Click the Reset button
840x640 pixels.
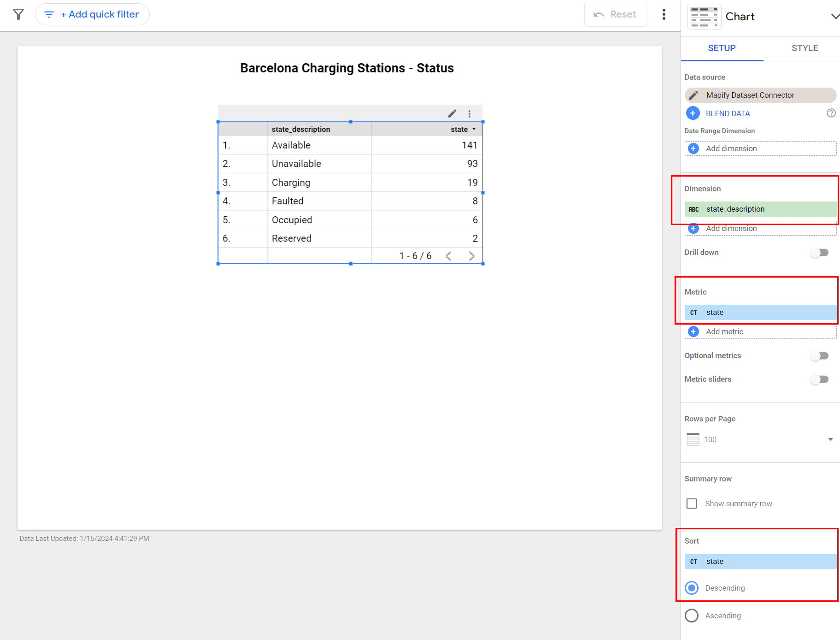pos(616,14)
